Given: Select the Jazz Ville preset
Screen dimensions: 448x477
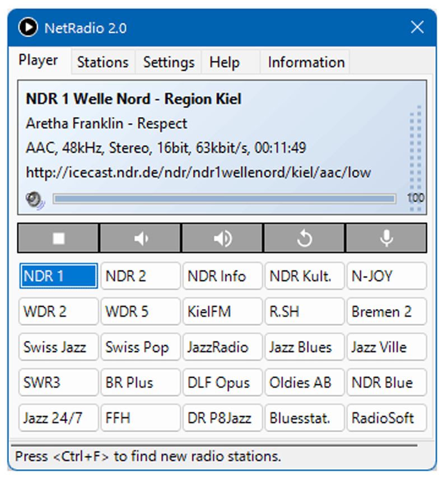Looking at the screenshot, I should click(x=386, y=347).
